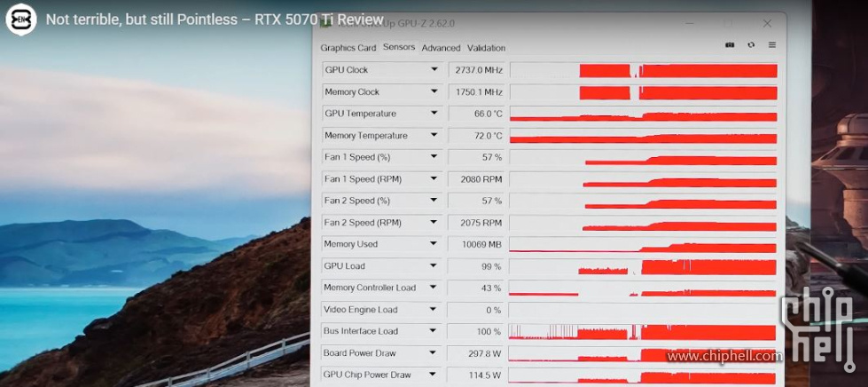The height and width of the screenshot is (387, 868).
Task: Switch to the Validation tab
Action: [x=486, y=48]
